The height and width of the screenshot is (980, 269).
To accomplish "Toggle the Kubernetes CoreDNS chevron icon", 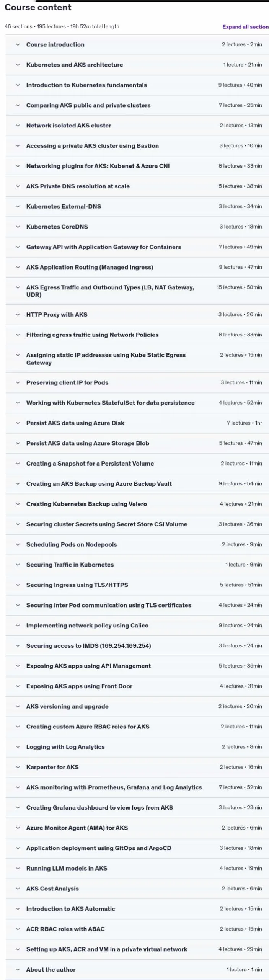I will tap(18, 227).
